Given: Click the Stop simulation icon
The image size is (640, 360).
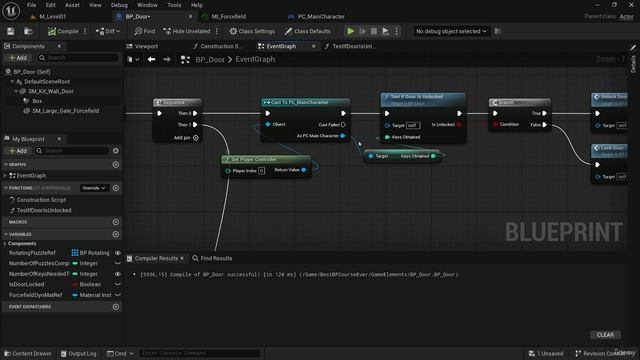Looking at the screenshot, I should tap(373, 31).
